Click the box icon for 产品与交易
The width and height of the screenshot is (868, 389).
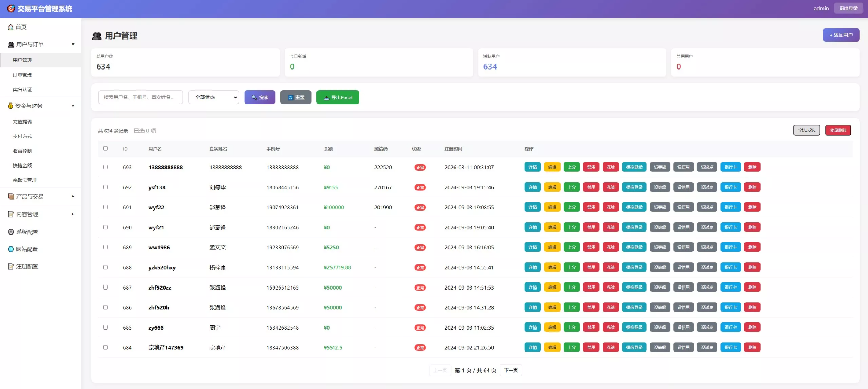11,196
